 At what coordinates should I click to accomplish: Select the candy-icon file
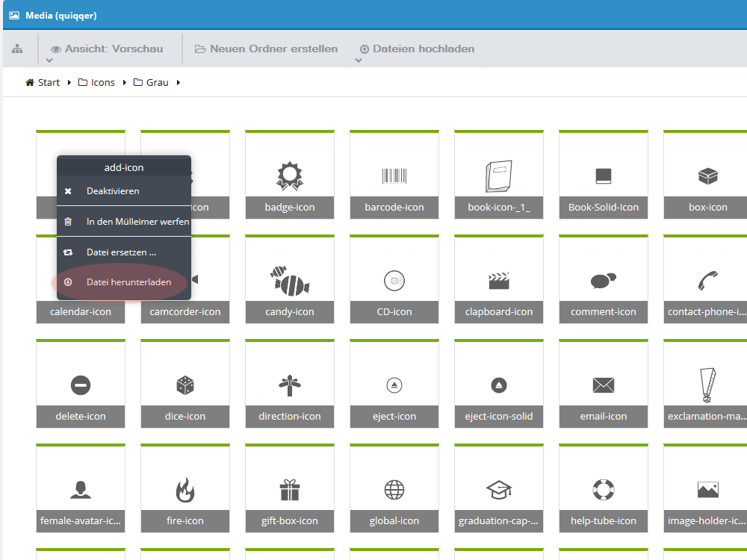[290, 279]
